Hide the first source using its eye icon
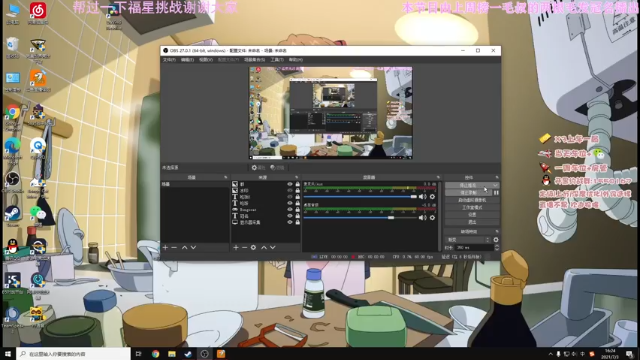 (x=290, y=184)
